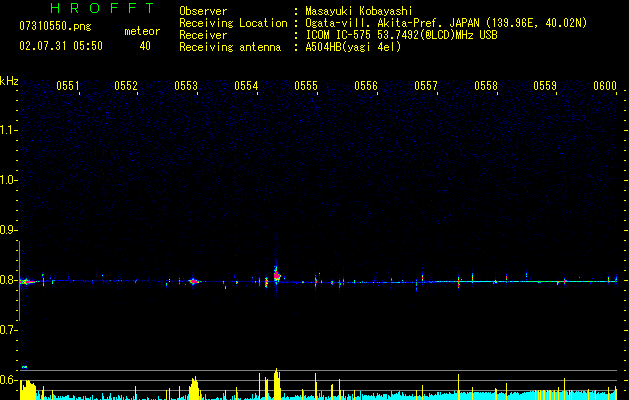This screenshot has width=629, height=400.
Task: Click the Observer field label
Action: click(203, 11)
